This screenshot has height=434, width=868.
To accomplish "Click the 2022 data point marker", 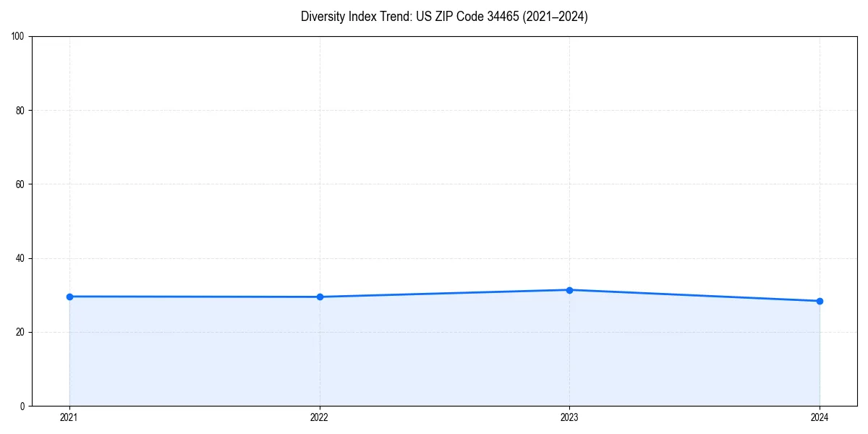I will (x=320, y=297).
